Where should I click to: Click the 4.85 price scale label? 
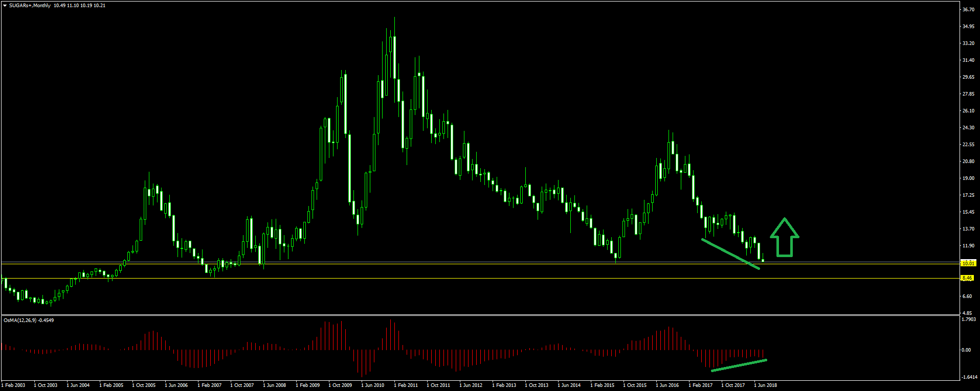pos(967,313)
